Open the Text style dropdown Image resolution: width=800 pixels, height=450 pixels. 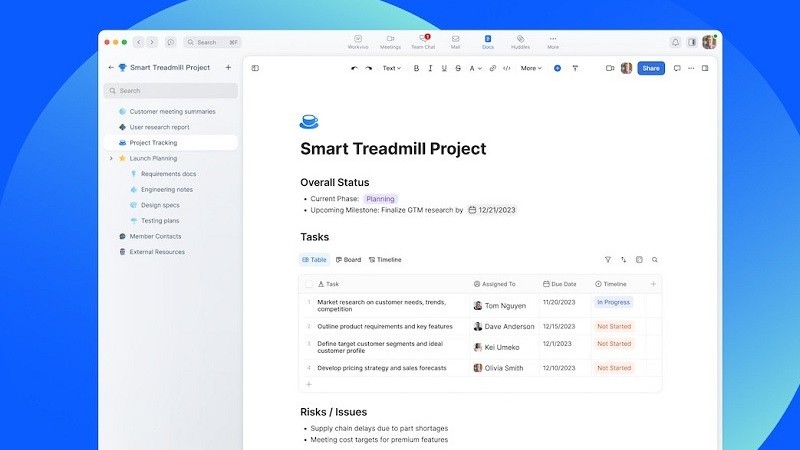coord(391,68)
